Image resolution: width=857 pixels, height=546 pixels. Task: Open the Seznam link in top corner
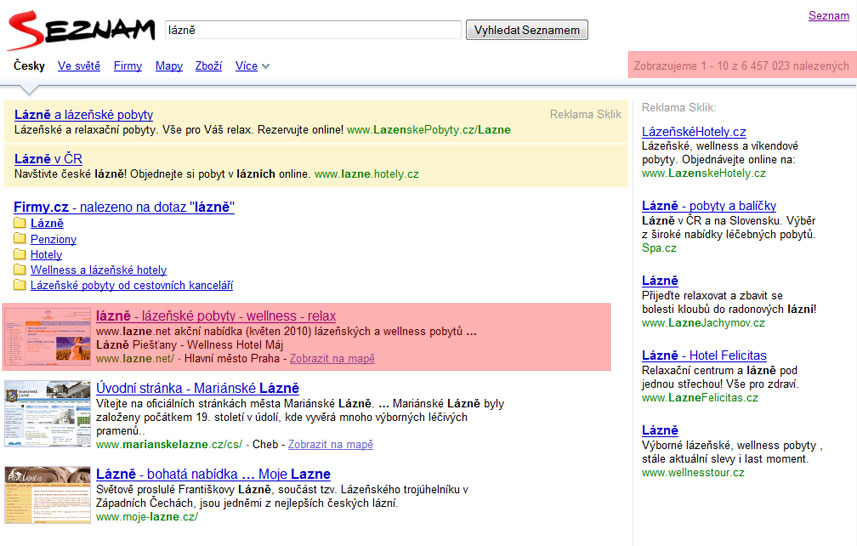[829, 15]
